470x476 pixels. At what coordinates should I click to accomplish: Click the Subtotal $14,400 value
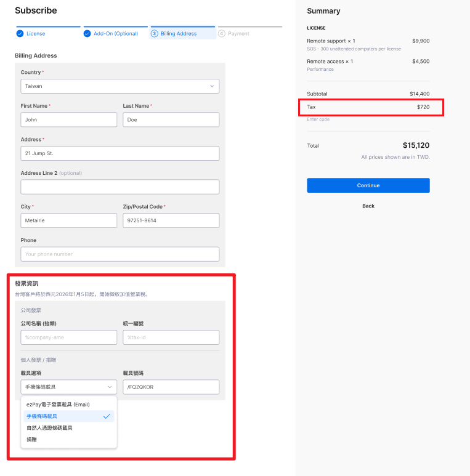[x=419, y=94]
